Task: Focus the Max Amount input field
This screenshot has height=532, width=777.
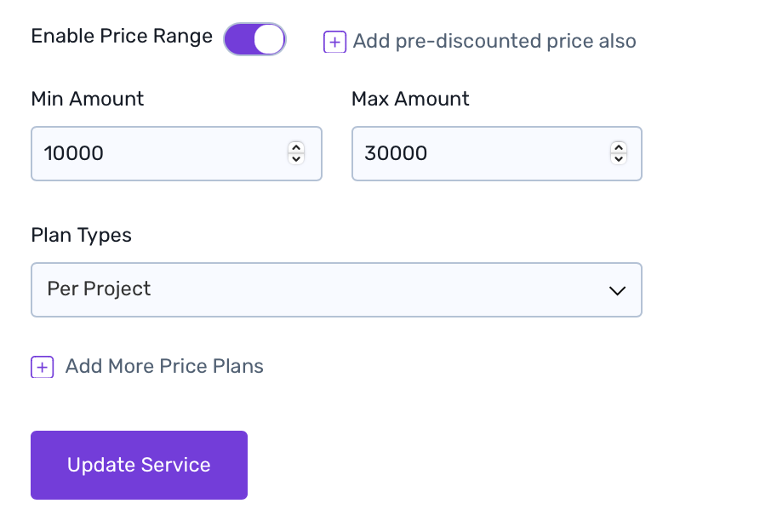Action: point(482,154)
